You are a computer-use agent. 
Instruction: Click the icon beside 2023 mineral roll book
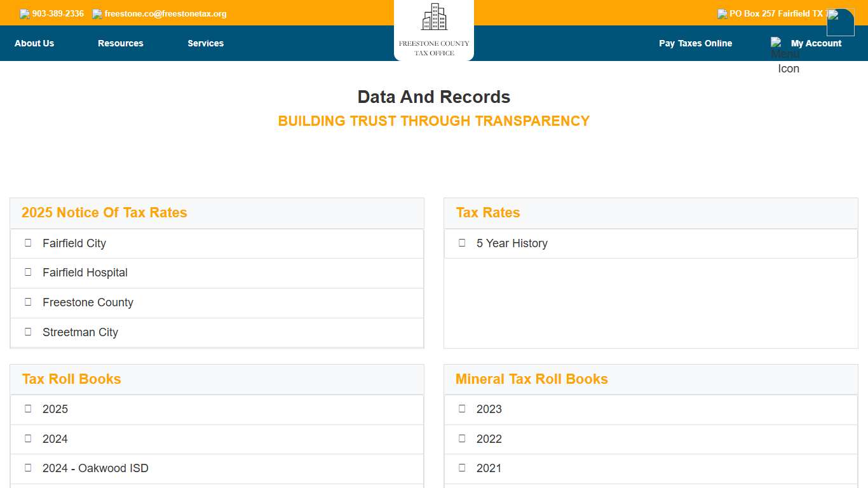(462, 409)
